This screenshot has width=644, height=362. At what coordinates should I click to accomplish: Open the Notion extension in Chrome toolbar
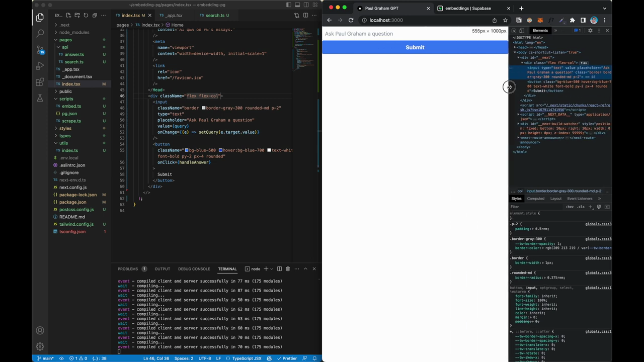click(x=519, y=20)
